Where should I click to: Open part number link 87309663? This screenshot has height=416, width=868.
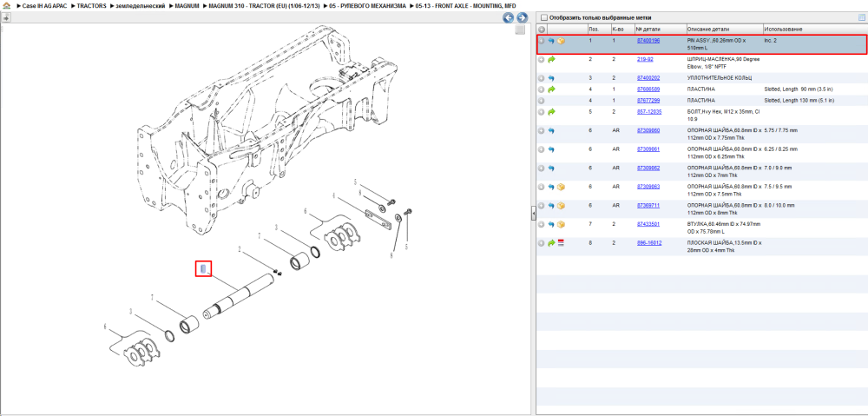click(648, 187)
